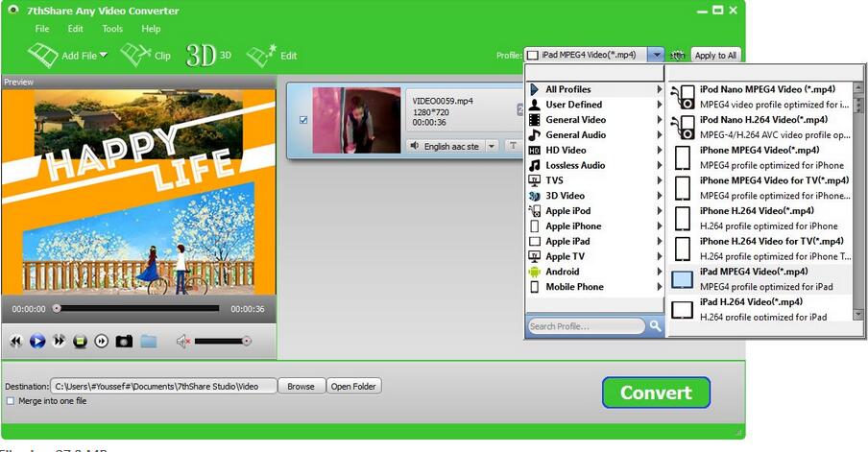Adjust the volume slider
Viewport: 868px width, 452px height.
tap(222, 342)
